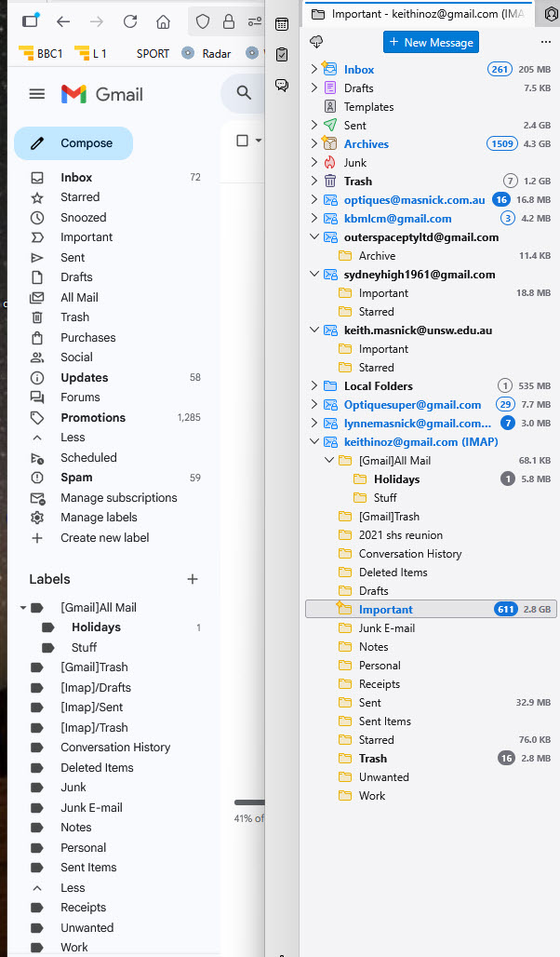Click the Get Messages cloud download icon
This screenshot has width=560, height=957.
click(316, 42)
